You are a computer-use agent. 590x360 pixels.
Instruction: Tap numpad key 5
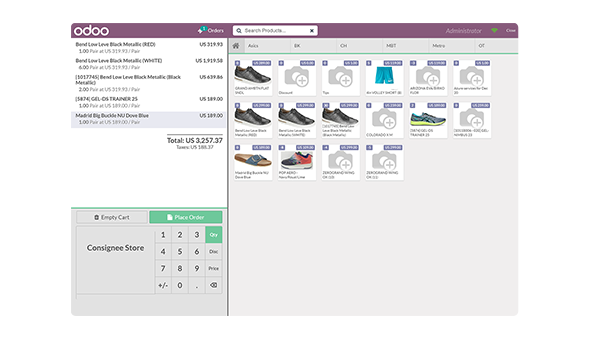tap(180, 252)
